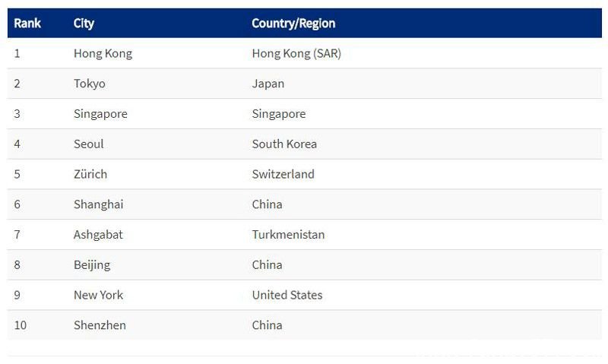Click the Rank column header

click(x=27, y=24)
